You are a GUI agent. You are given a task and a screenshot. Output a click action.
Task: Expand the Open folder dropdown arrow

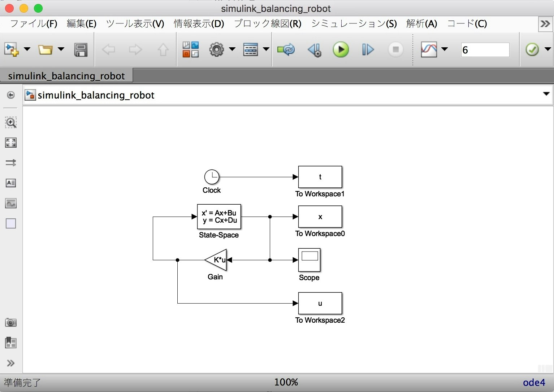61,49
